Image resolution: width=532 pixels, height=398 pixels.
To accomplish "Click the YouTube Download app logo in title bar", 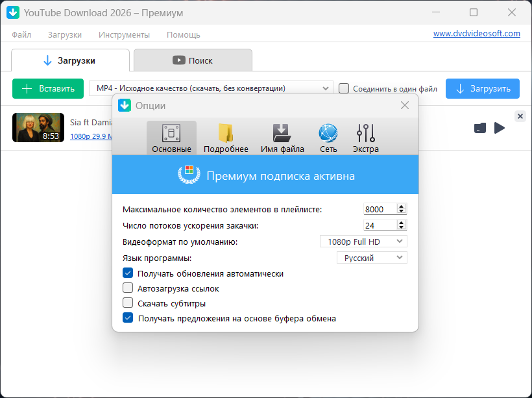I will point(13,12).
